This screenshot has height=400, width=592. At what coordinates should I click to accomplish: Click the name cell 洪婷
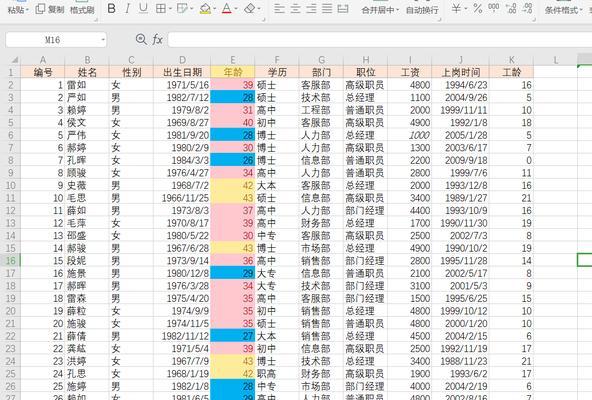(87, 361)
